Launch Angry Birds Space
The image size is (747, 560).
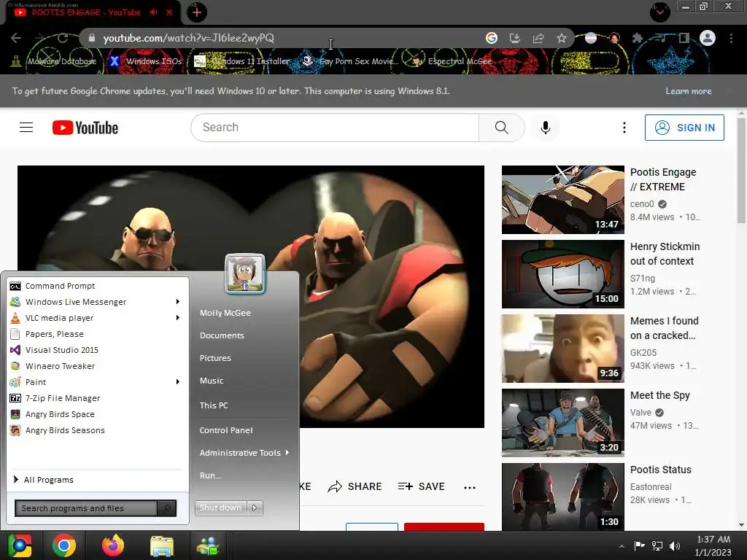click(x=98, y=414)
